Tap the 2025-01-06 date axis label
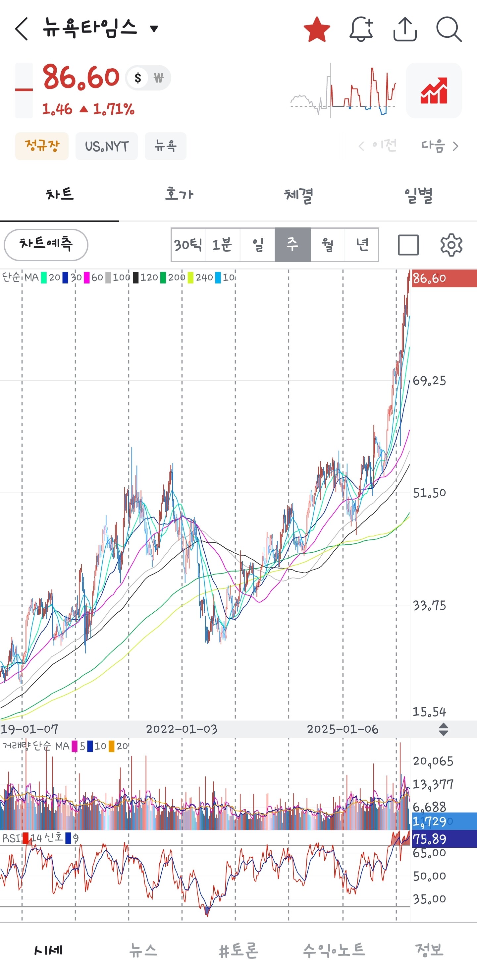This screenshot has height=980, width=477. 343,729
